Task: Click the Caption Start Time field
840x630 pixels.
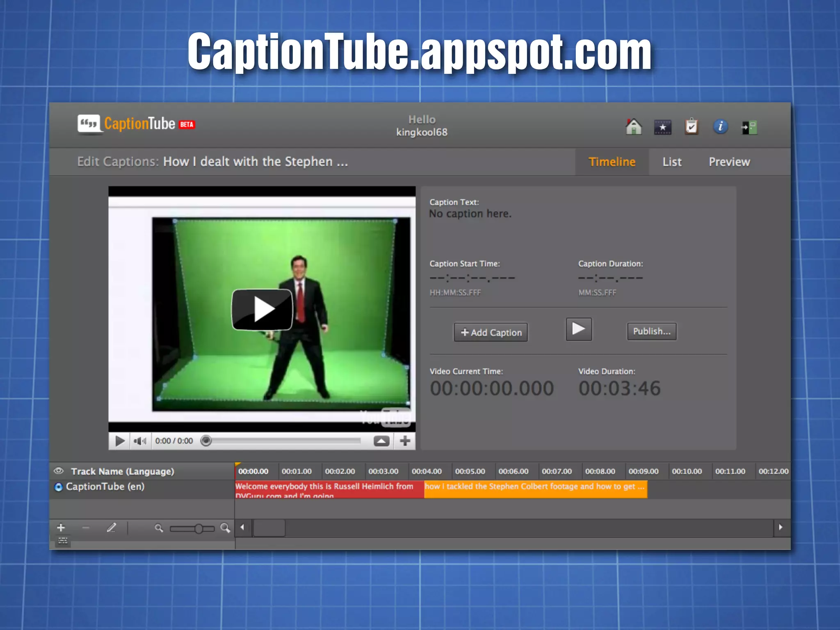Action: click(472, 278)
